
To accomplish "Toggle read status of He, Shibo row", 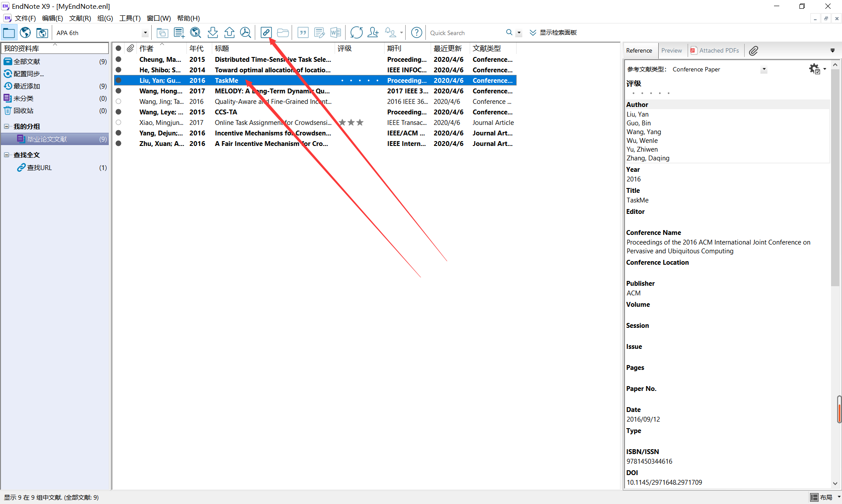I will [118, 70].
